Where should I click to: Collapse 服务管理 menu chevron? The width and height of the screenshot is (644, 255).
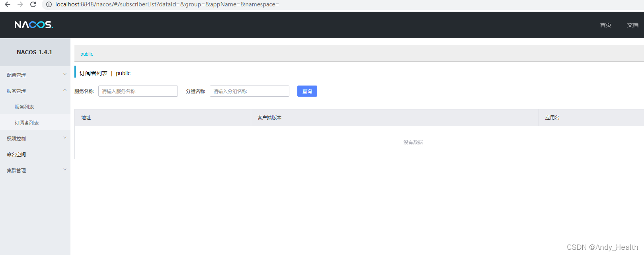(x=65, y=90)
